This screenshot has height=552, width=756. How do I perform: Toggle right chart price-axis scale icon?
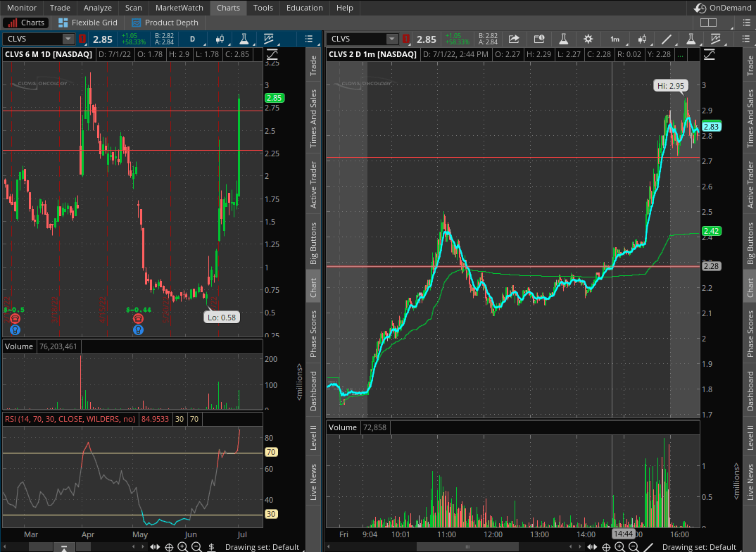tap(710, 54)
